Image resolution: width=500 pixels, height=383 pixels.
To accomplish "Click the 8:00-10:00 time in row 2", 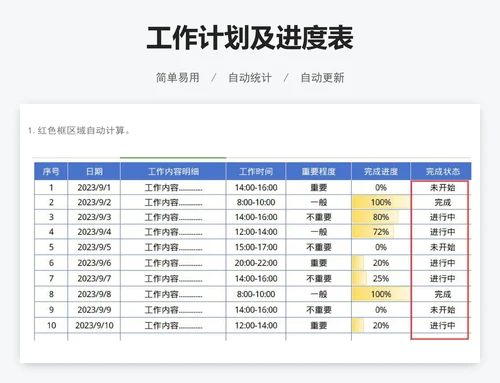I will click(256, 202).
